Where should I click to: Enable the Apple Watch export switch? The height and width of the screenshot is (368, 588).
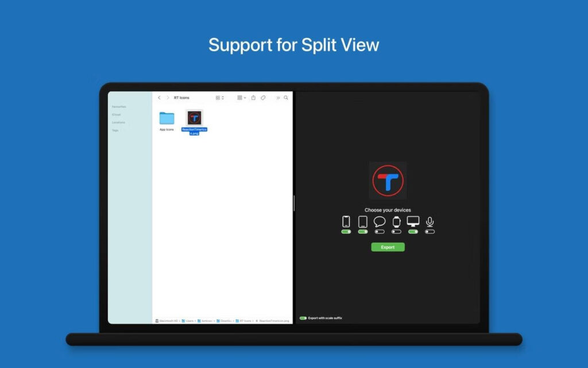396,232
